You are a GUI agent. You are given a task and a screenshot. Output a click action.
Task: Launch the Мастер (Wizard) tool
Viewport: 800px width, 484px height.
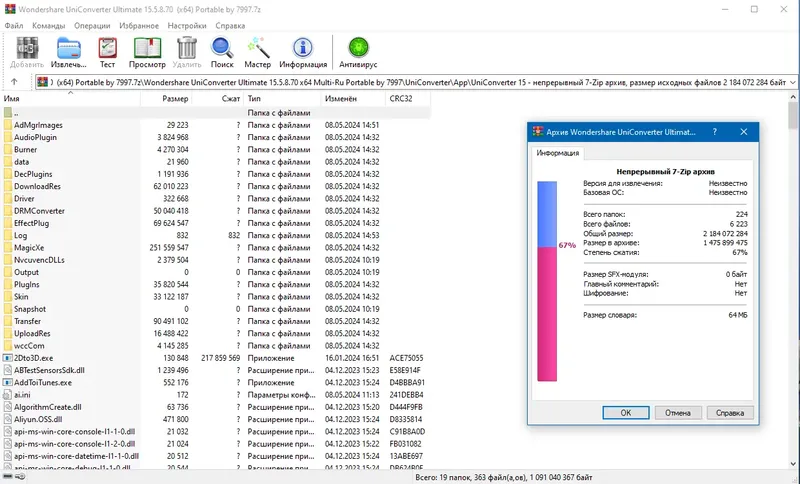[257, 53]
